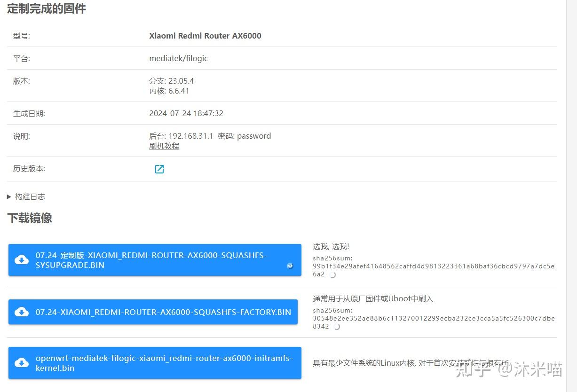The image size is (577, 392).
Task: Click 通常用于从原厂固件或Uboot中刷入 description
Action: (373, 298)
